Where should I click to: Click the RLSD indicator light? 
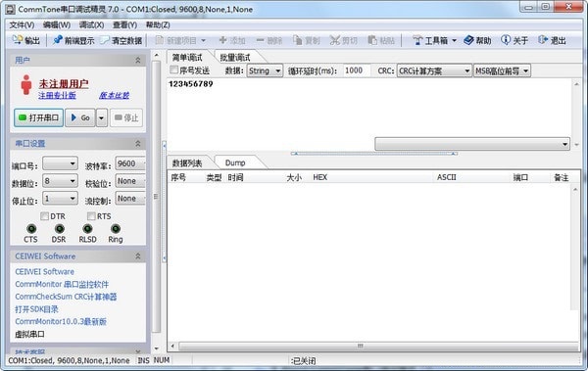[x=87, y=229]
